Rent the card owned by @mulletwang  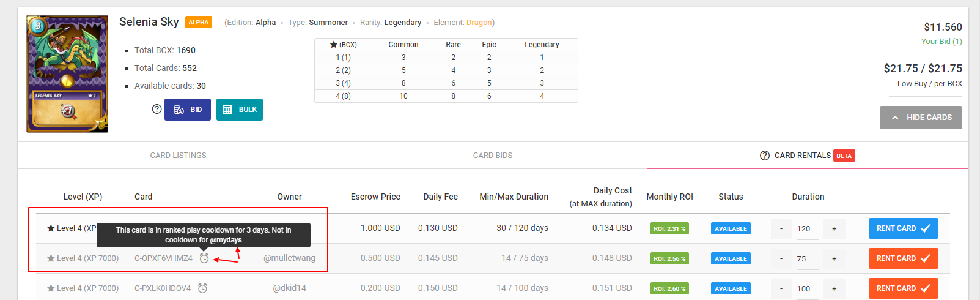click(903, 258)
